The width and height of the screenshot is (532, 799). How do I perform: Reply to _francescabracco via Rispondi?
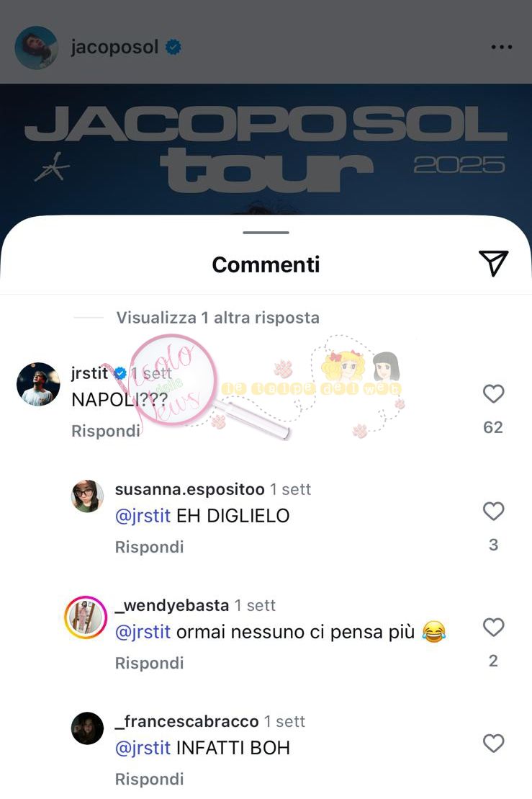click(149, 779)
